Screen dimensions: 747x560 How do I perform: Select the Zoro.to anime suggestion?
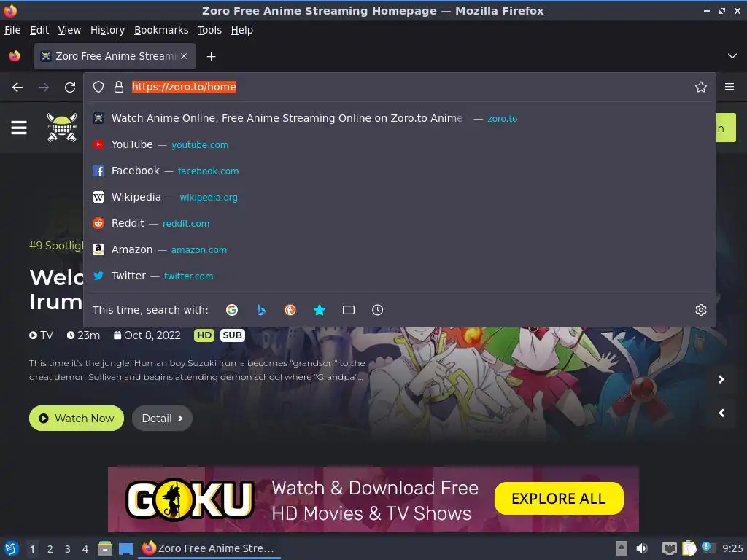(399, 118)
